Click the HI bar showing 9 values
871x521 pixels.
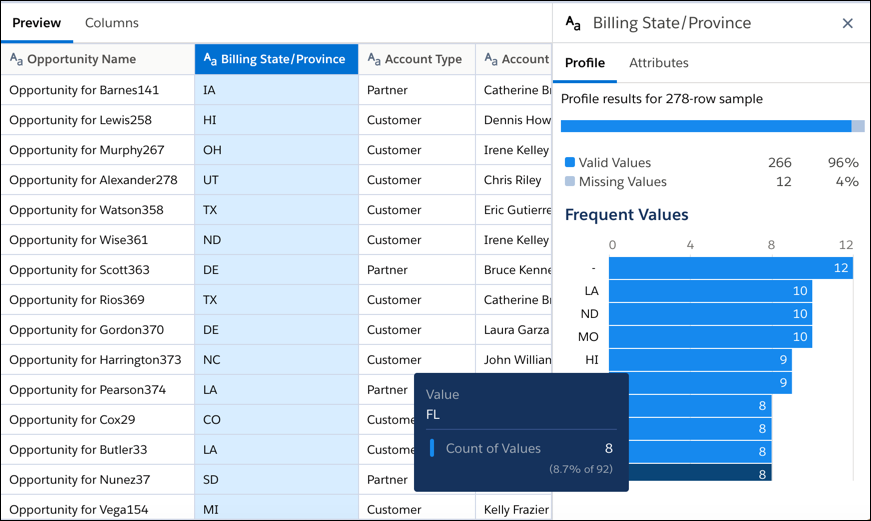(700, 360)
